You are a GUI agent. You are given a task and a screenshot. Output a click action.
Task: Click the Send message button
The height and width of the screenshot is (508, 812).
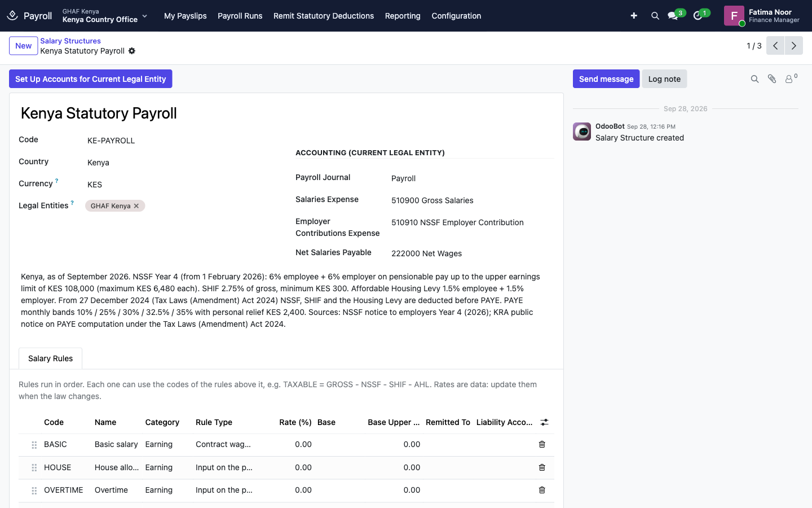(606, 79)
